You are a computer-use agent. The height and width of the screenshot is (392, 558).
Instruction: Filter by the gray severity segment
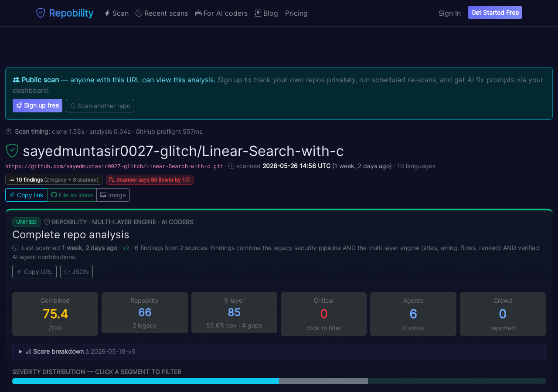323,381
